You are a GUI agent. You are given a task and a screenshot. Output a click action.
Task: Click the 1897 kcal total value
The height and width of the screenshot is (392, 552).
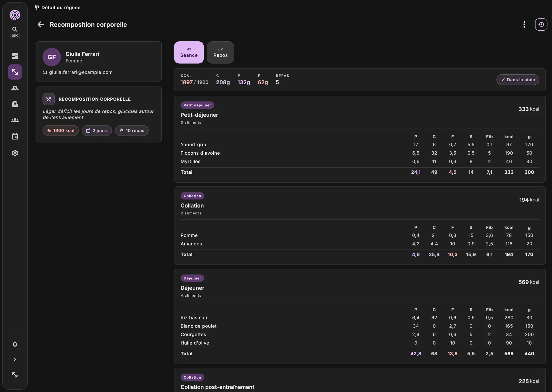(187, 82)
